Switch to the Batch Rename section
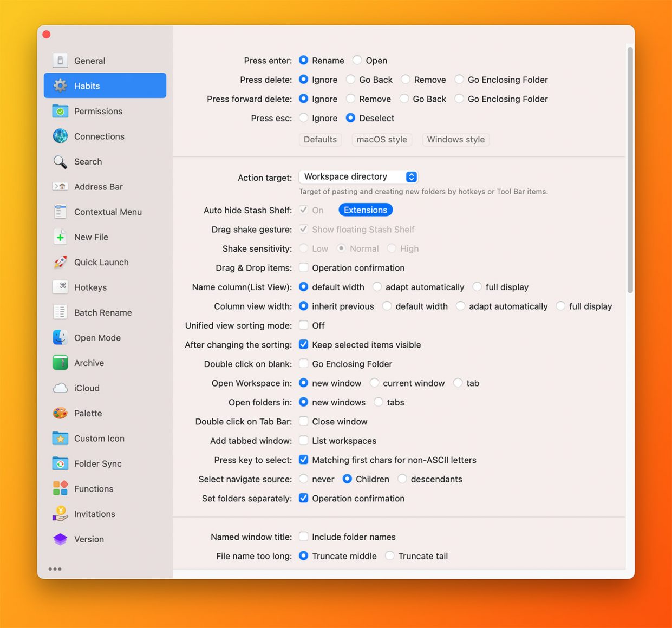672x628 pixels. 103,312
